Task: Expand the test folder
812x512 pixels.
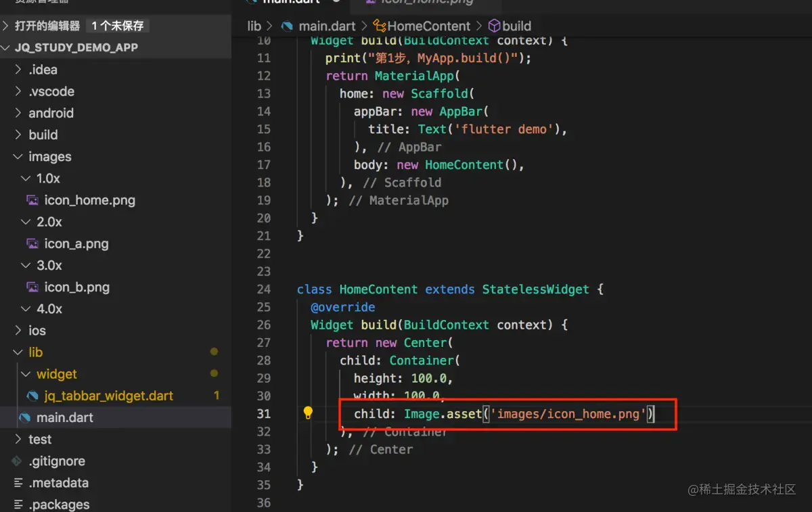Action: (x=18, y=439)
